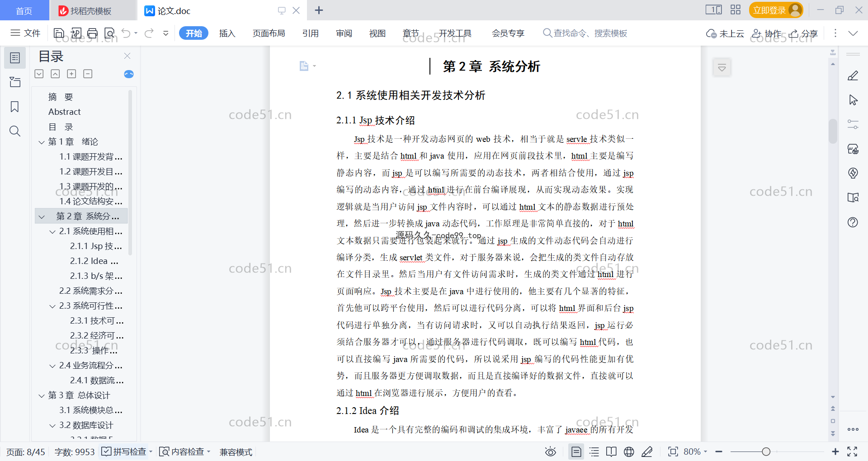Open the reading book icon on right sidebar
This screenshot has height=461, width=868.
[853, 198]
